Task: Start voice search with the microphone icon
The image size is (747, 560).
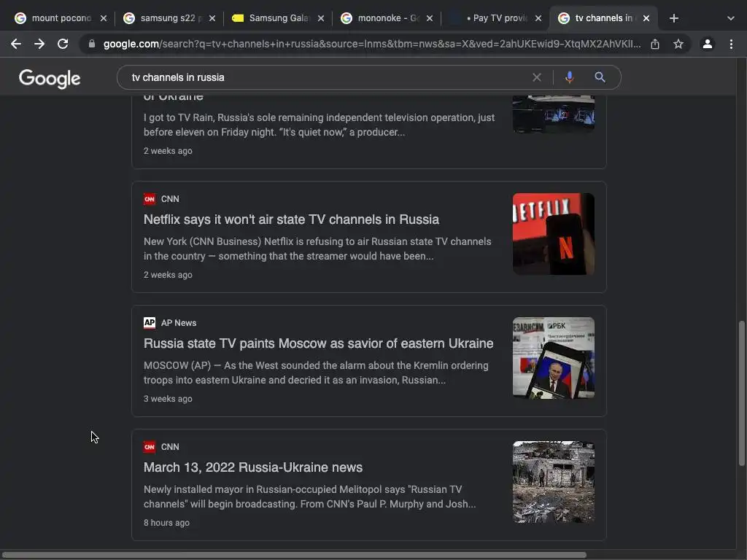Action: pos(569,77)
